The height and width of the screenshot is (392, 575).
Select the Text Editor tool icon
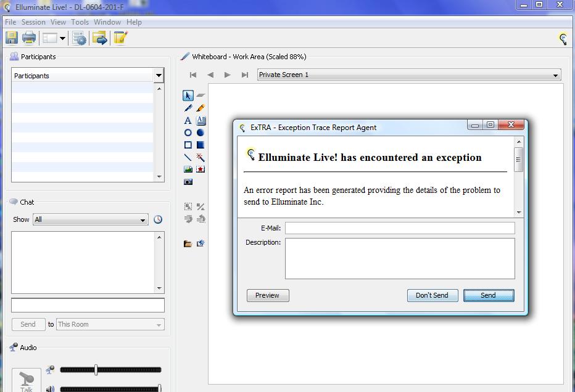coord(201,121)
